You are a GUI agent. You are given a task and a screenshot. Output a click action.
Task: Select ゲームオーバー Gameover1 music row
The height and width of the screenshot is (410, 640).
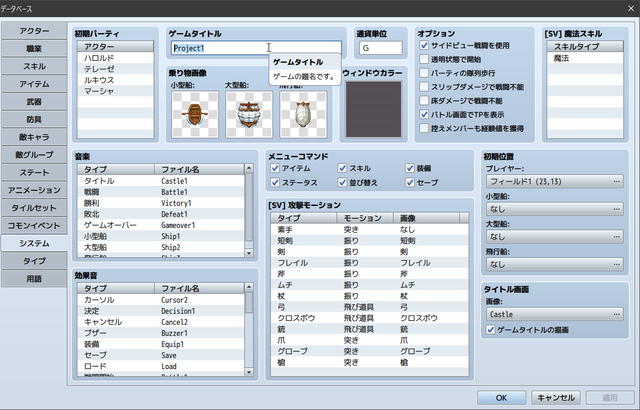pos(161,225)
